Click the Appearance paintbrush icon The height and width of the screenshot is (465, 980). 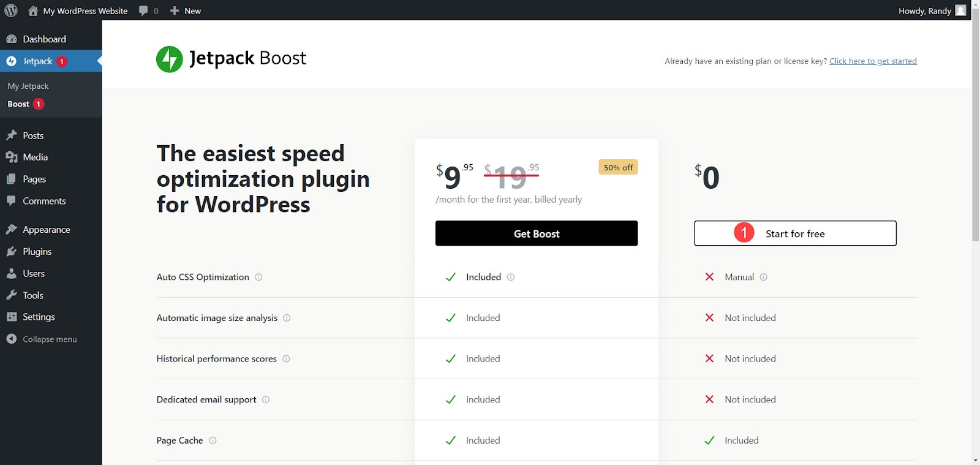tap(12, 230)
